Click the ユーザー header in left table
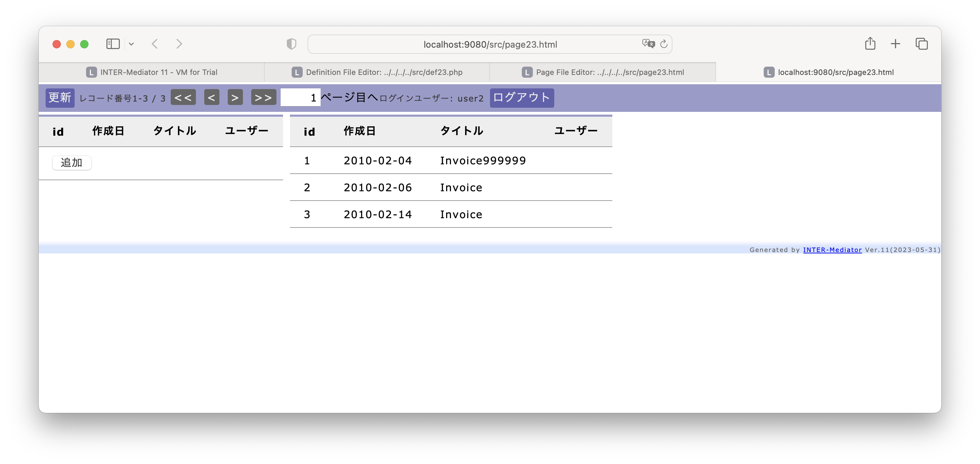 [246, 131]
